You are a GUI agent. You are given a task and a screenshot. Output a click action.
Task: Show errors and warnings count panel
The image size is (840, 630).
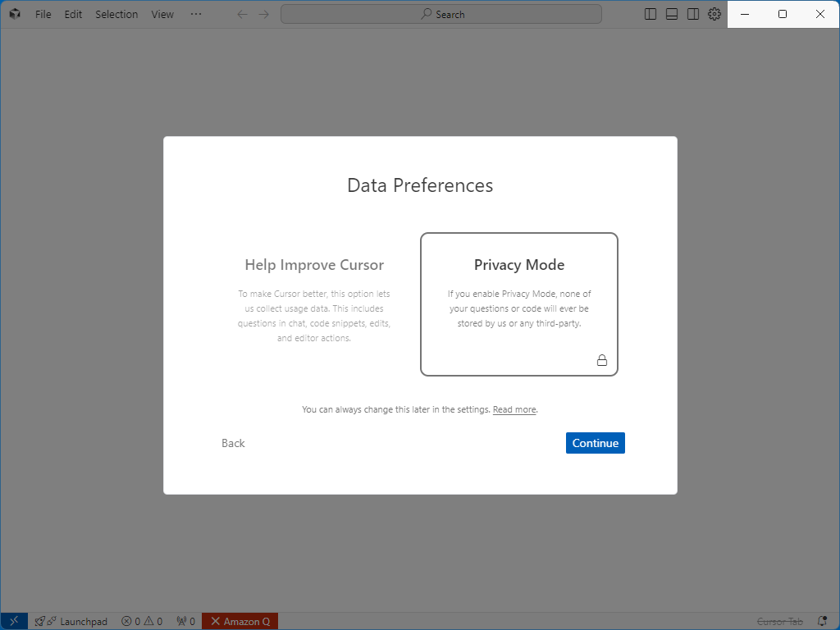(142, 621)
